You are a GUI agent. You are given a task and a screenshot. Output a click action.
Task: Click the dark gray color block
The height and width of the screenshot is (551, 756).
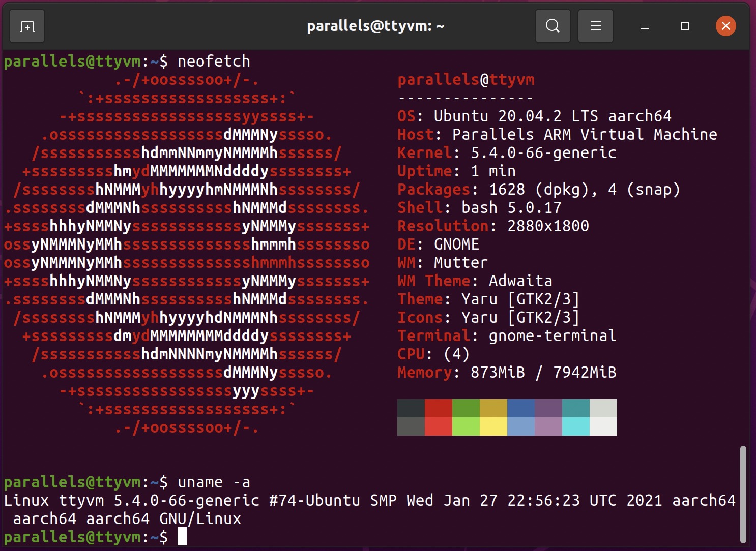[x=411, y=408]
